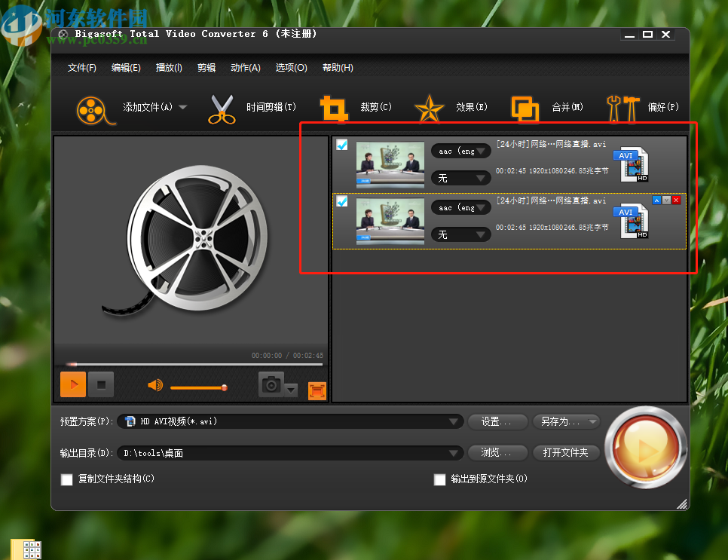Image resolution: width=728 pixels, height=560 pixels.
Task: Click the 合并(M) label
Action: coord(567,107)
